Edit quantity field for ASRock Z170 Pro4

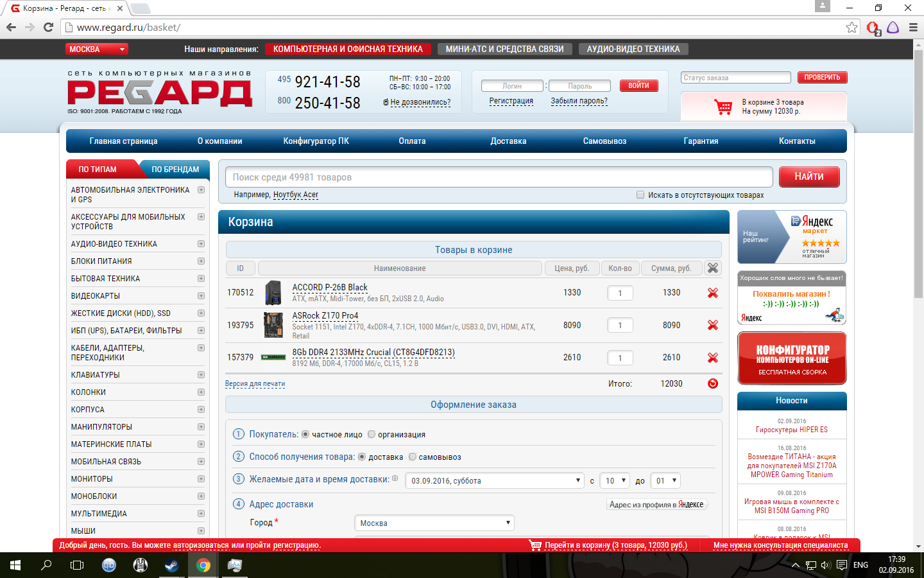tap(620, 326)
